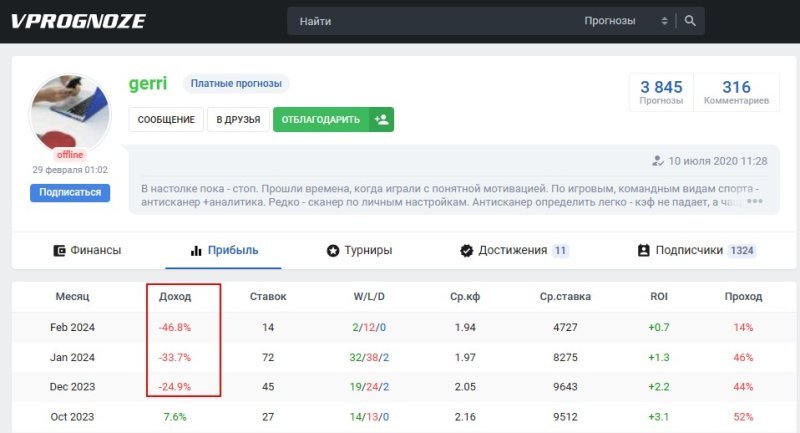Click the Платные прогнозы badge

click(x=236, y=84)
